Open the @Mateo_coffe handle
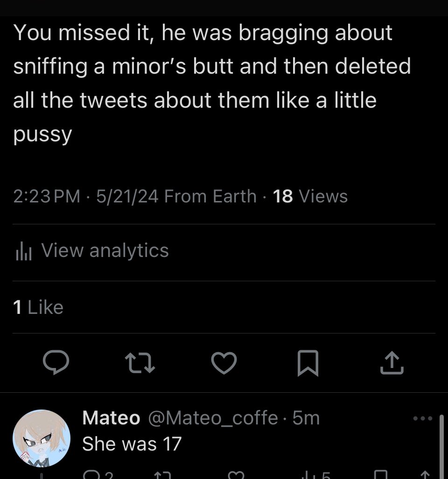This screenshot has height=479, width=448. [x=213, y=418]
